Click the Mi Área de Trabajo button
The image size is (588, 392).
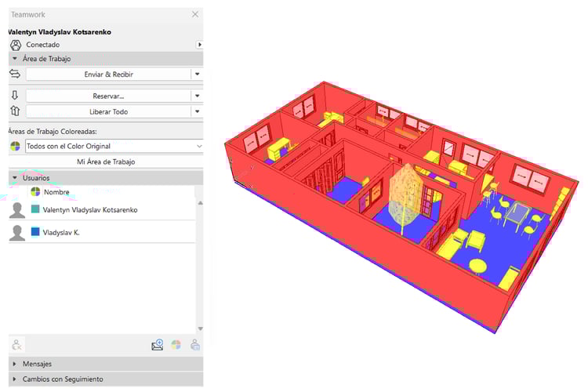pos(106,162)
